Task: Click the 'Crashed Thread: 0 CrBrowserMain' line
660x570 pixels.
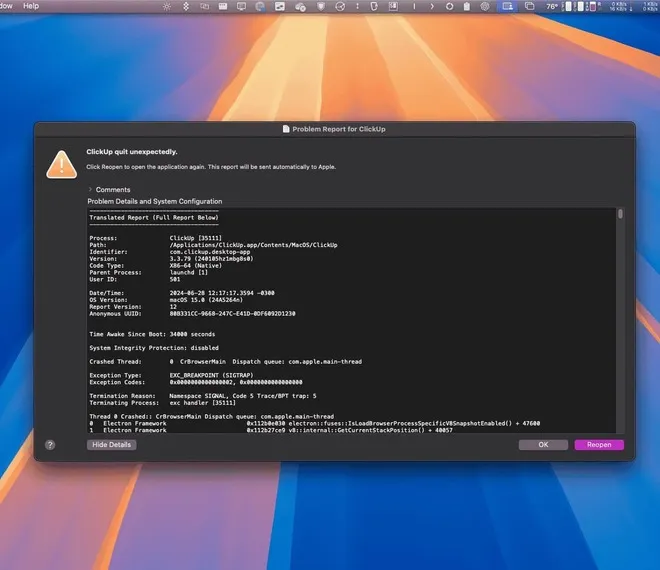Action: 226,362
